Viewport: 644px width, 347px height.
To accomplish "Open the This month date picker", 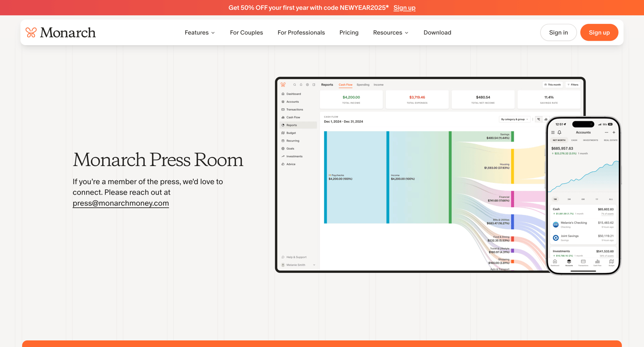I will click(x=552, y=85).
